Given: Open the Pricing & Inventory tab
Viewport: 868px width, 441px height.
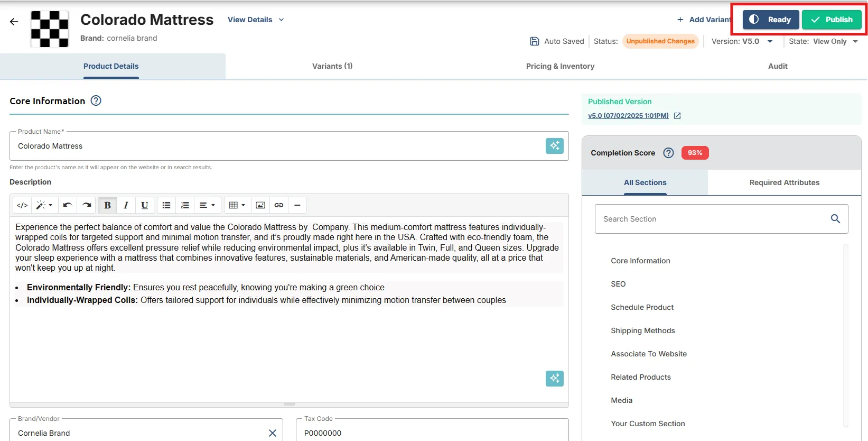Looking at the screenshot, I should point(560,66).
